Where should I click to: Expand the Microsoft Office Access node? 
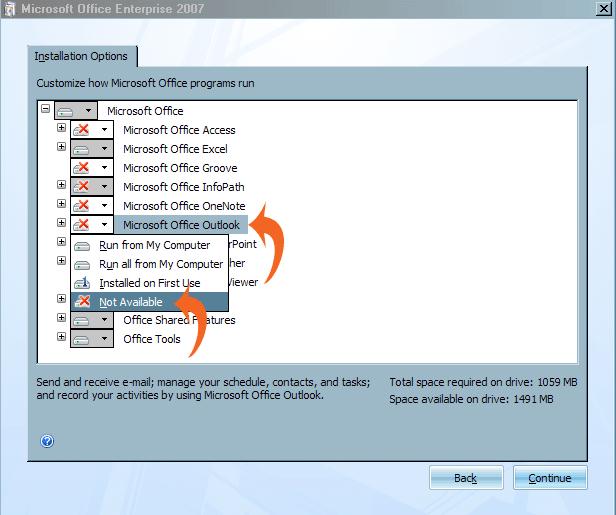[x=61, y=127]
